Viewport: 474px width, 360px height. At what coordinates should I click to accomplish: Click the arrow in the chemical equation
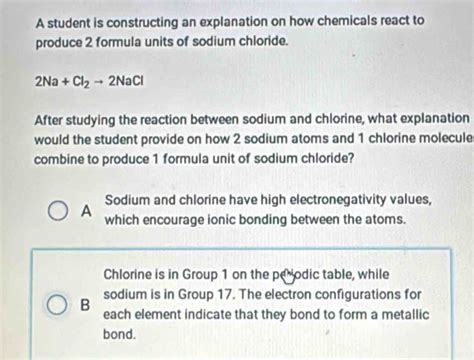click(98, 82)
